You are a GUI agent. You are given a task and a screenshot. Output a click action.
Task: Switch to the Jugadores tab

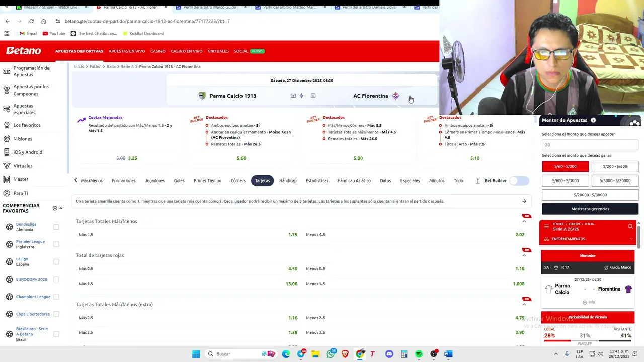coord(154,180)
